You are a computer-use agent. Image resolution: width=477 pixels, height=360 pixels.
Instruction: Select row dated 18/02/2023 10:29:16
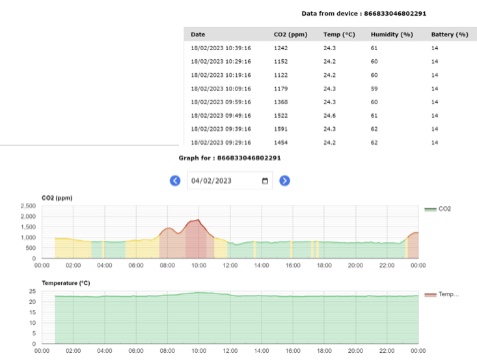tap(330, 62)
